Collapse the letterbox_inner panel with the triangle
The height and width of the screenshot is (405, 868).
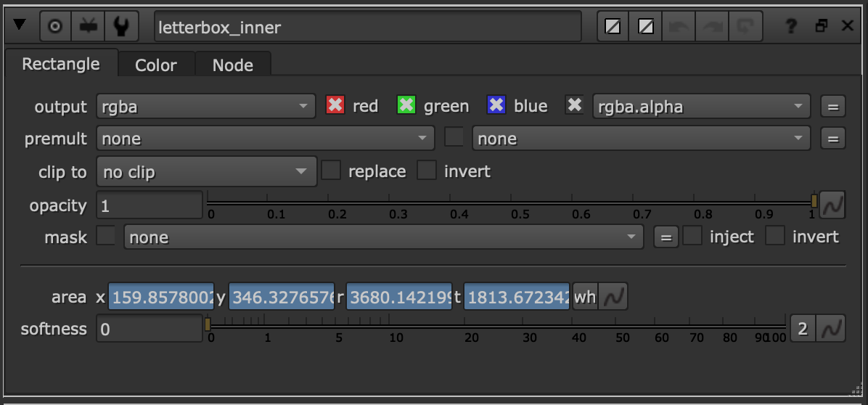coord(20,25)
